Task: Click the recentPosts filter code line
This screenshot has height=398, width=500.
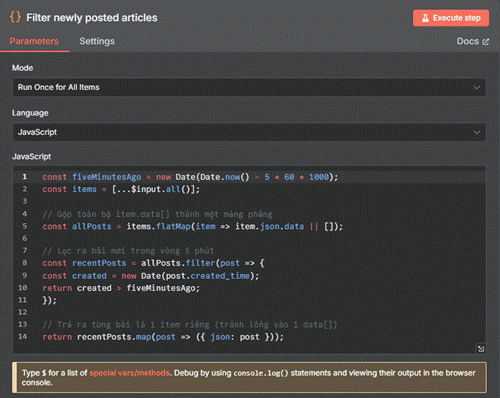Action: tap(153, 263)
